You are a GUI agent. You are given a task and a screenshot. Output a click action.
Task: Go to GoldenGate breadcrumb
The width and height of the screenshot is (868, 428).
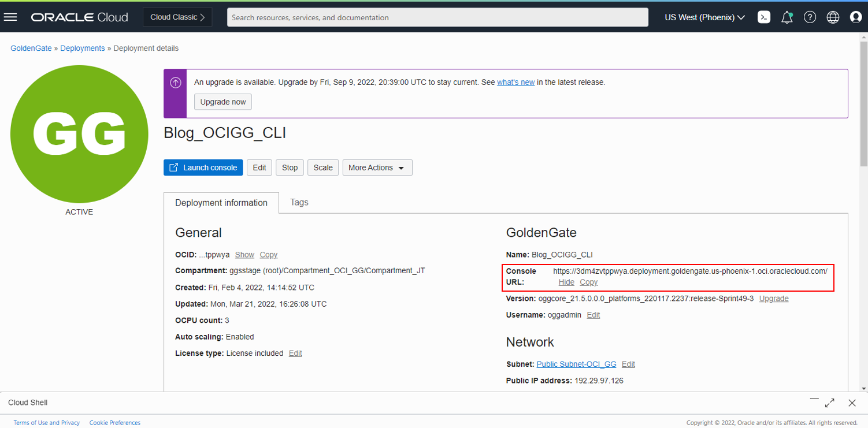31,49
